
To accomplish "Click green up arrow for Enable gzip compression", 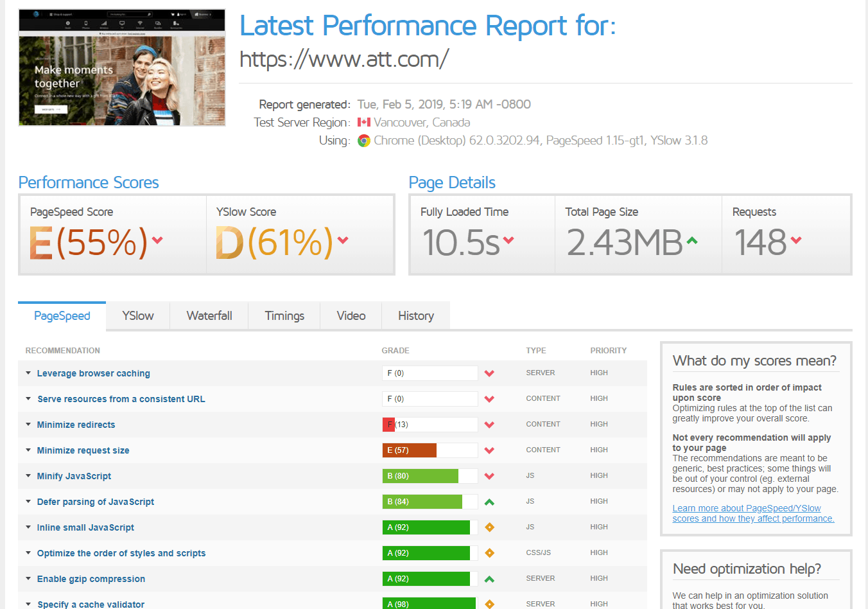I will click(x=489, y=579).
